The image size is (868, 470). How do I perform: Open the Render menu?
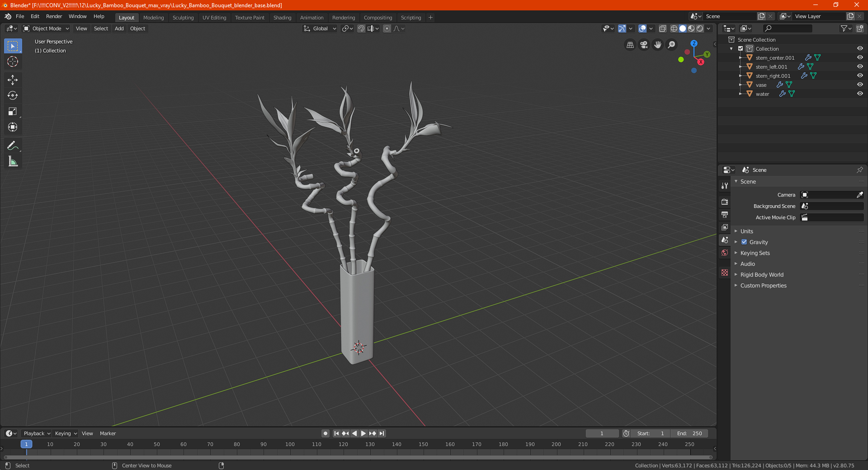pos(54,16)
